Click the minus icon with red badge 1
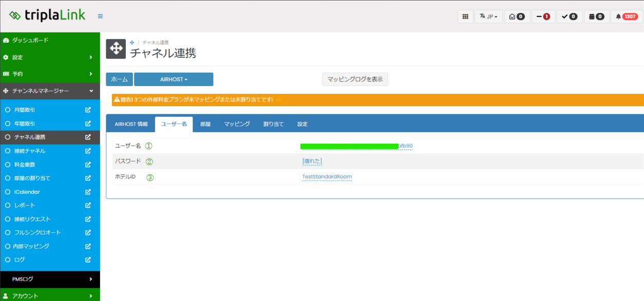This screenshot has height=301, width=644. click(x=543, y=16)
